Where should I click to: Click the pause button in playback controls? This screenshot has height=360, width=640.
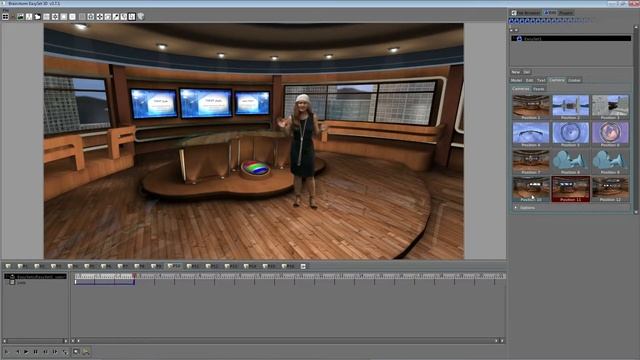click(36, 351)
